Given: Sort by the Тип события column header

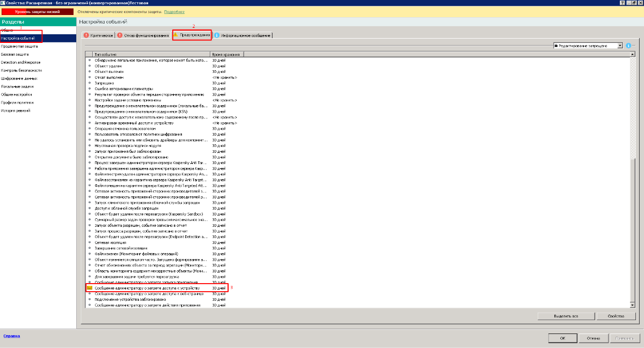Looking at the screenshot, I should point(150,55).
